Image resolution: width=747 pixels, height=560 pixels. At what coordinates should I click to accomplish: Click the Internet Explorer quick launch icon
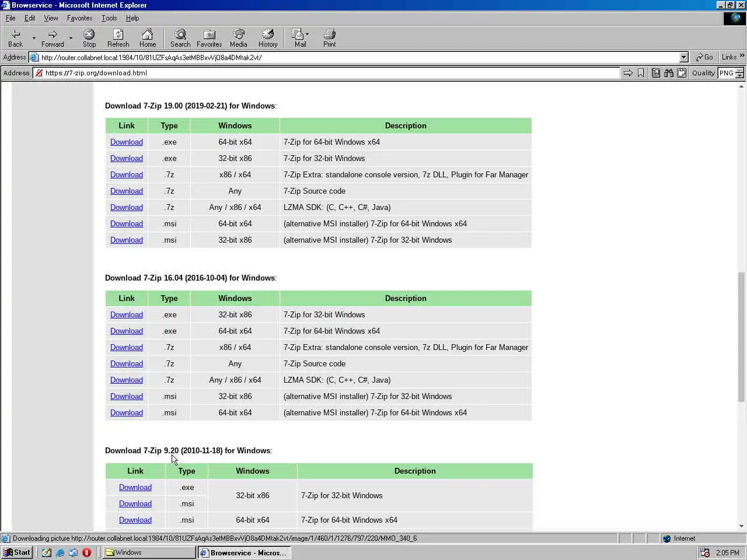(60, 552)
